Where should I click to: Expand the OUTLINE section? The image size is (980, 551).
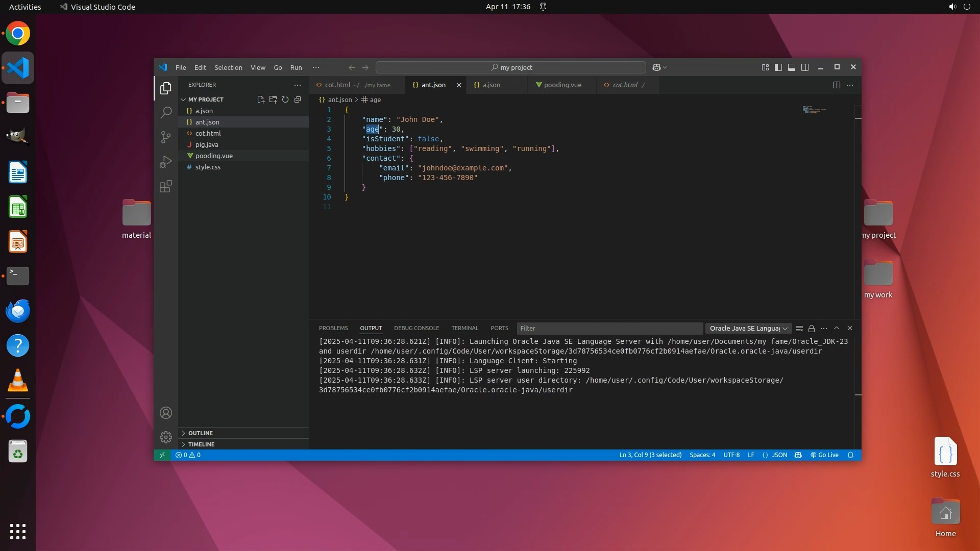[200, 433]
